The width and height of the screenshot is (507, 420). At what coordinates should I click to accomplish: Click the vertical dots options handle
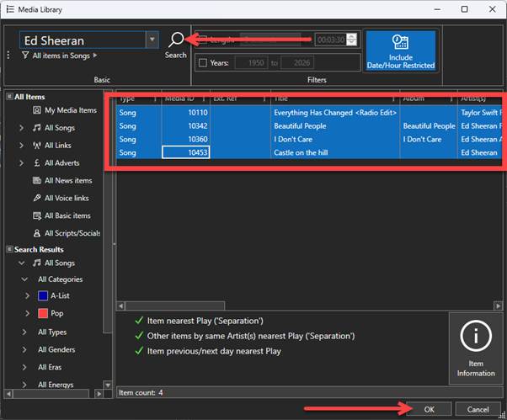pos(8,55)
